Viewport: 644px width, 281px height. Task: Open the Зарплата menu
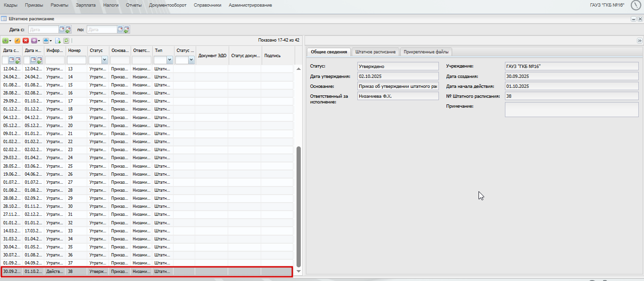[x=86, y=5]
